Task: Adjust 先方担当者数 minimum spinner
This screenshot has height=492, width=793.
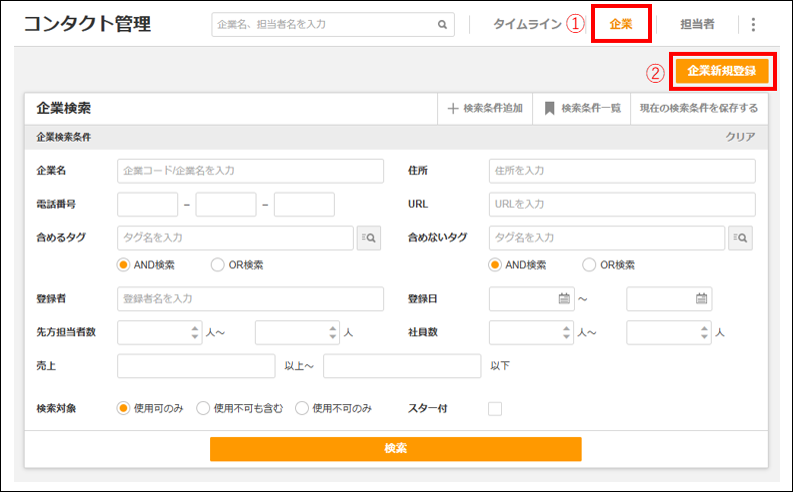Action: pos(195,332)
